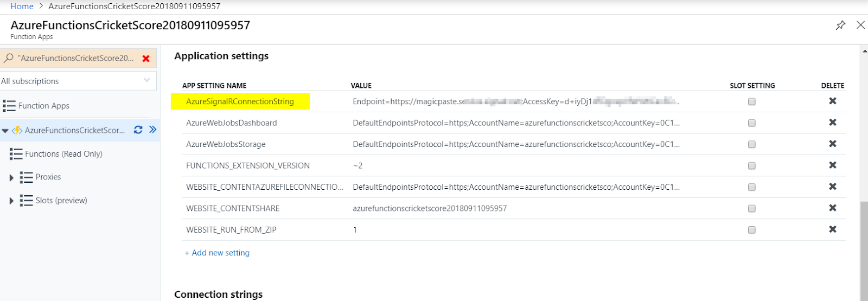Toggle slot setting for WEBSITE_CONTENTSHARE
This screenshot has width=868, height=301.
pyautogui.click(x=752, y=209)
